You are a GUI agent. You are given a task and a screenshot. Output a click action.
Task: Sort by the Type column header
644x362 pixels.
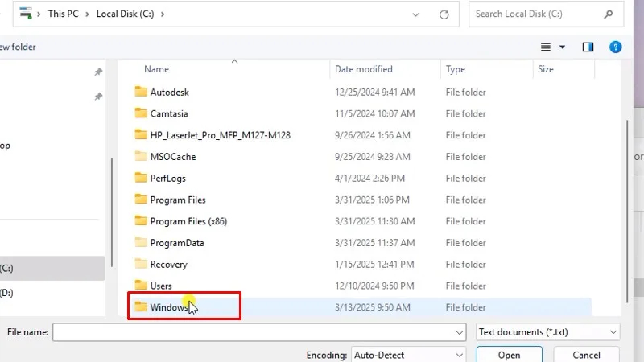tap(456, 69)
